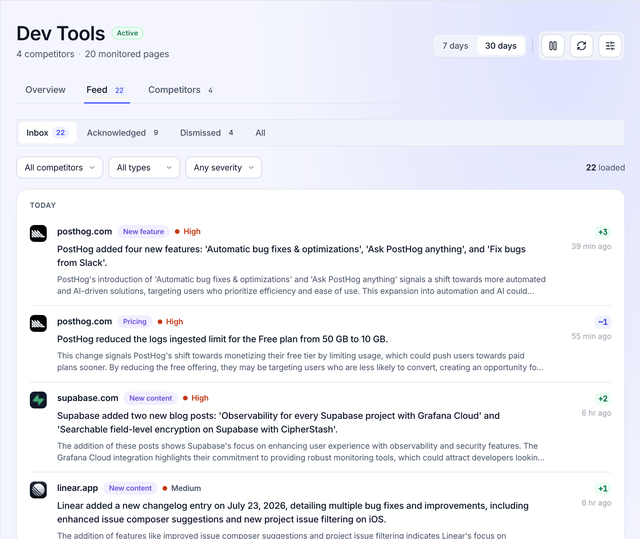This screenshot has width=640, height=539.
Task: Click the Pricing tag on posthog.com
Action: click(x=135, y=322)
